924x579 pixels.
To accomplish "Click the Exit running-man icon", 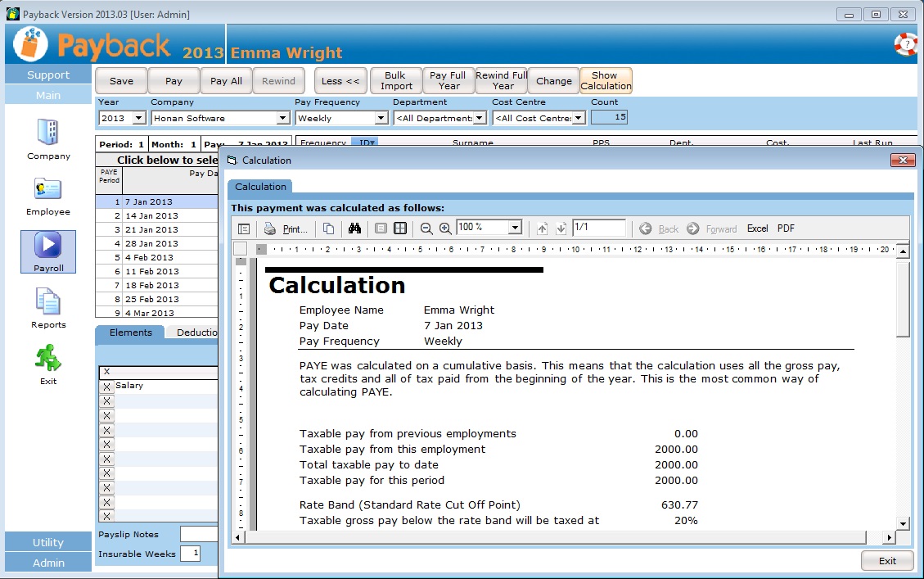I will pyautogui.click(x=48, y=359).
